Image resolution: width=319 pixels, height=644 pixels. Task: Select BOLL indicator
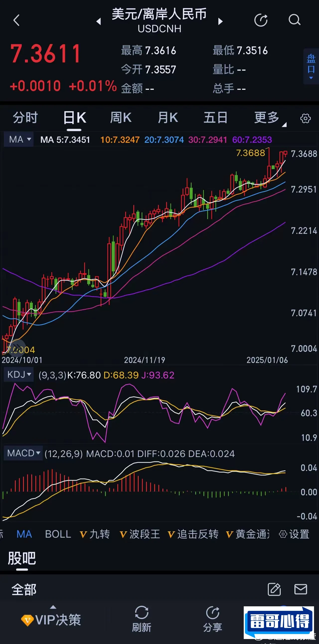(x=58, y=534)
